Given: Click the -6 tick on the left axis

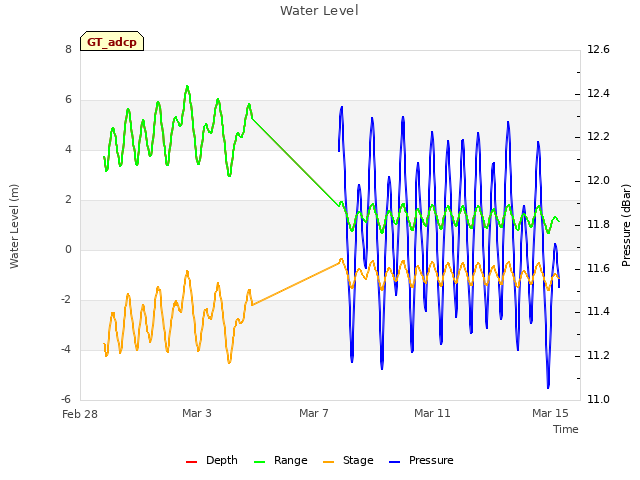Looking at the screenshot, I should click(66, 399).
